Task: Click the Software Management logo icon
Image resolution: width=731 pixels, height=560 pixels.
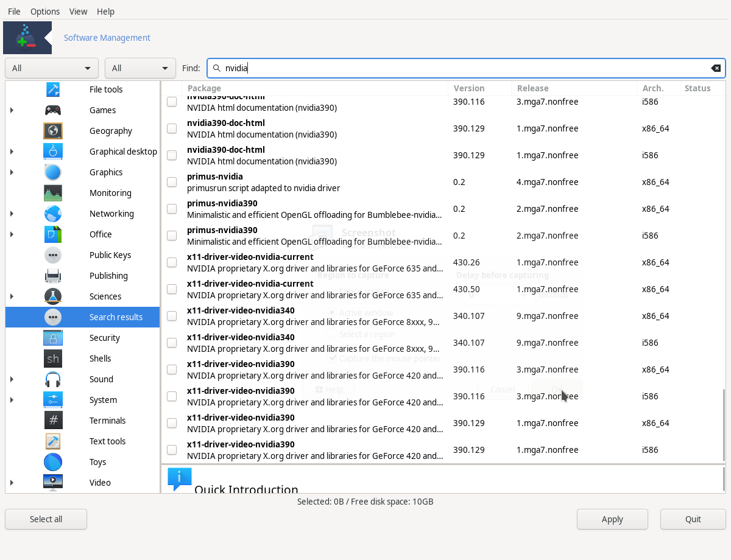Action: click(27, 38)
